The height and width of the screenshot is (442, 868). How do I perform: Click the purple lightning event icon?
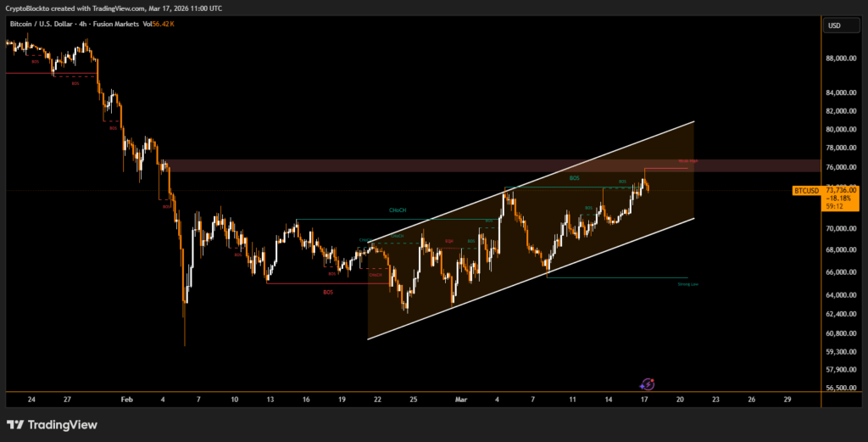click(647, 384)
